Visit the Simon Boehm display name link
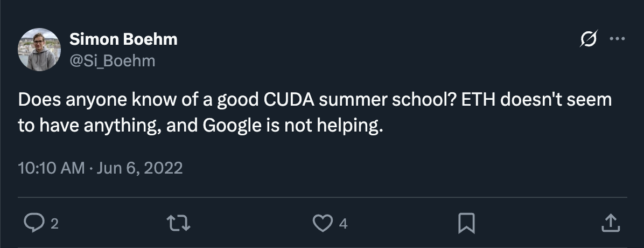 123,39
